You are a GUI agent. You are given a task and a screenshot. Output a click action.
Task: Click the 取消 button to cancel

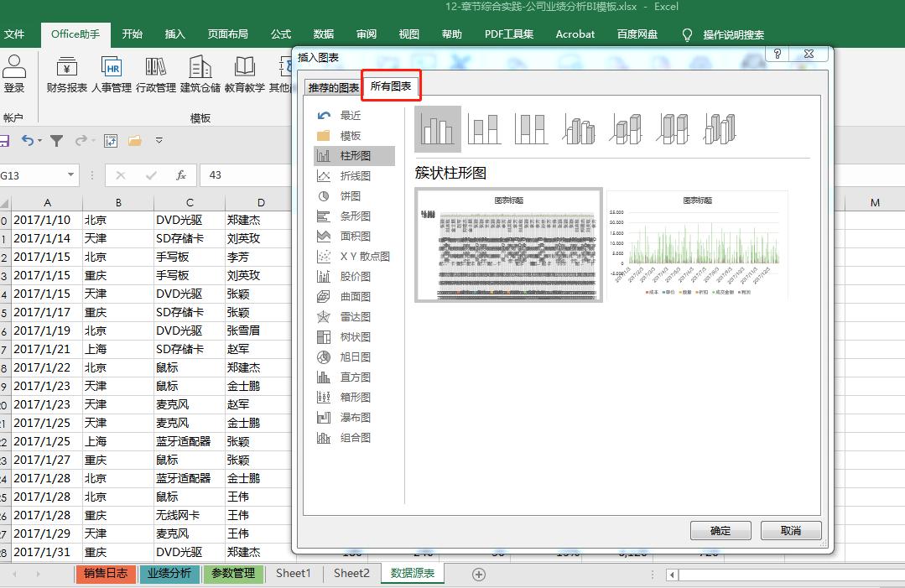pyautogui.click(x=789, y=530)
